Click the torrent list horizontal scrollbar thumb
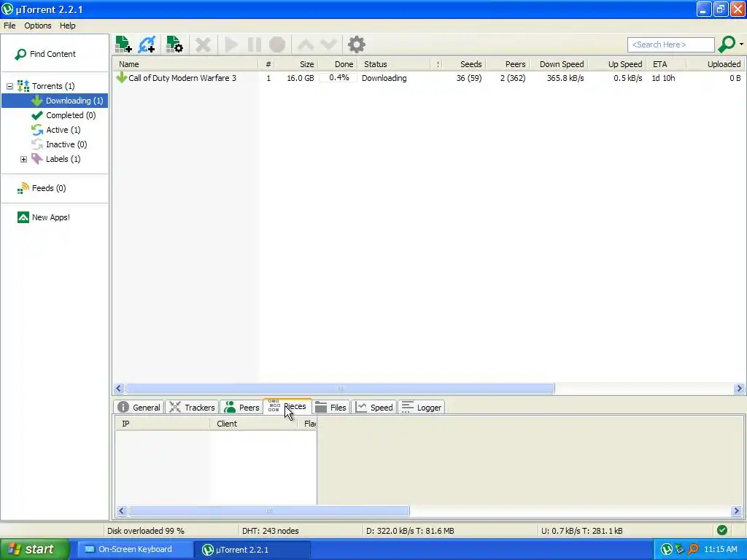The image size is (747, 560). pyautogui.click(x=340, y=389)
